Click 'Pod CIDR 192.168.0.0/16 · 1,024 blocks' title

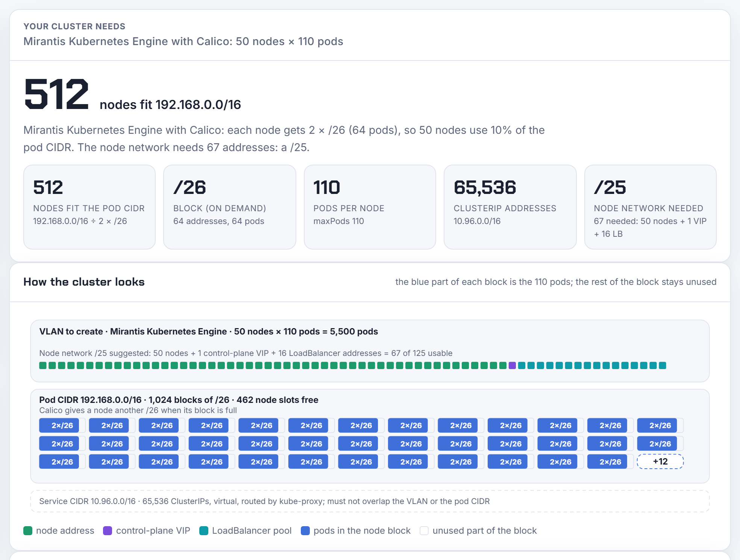coord(179,400)
